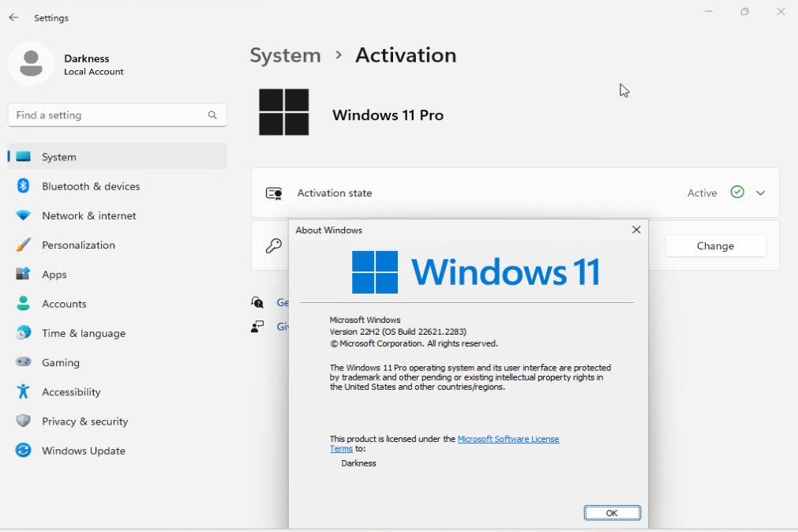Click the Activation breadcrumb heading
Viewport: 798px width, 532px height.
(406, 55)
